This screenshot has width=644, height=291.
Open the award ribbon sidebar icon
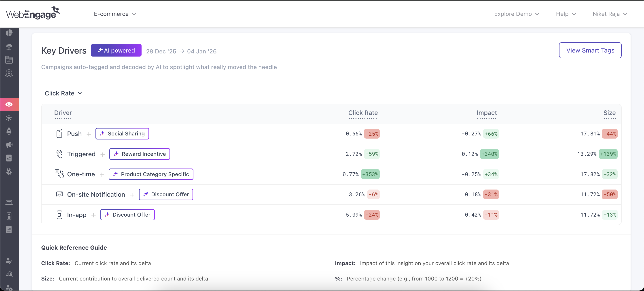click(9, 74)
